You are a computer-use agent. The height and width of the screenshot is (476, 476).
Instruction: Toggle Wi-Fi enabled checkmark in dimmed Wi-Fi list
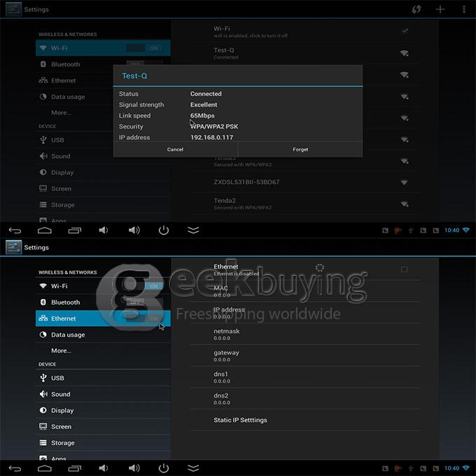[x=405, y=31]
